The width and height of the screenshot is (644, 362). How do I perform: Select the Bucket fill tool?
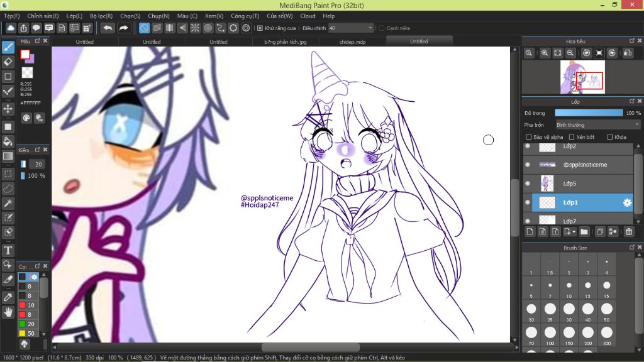point(8,141)
